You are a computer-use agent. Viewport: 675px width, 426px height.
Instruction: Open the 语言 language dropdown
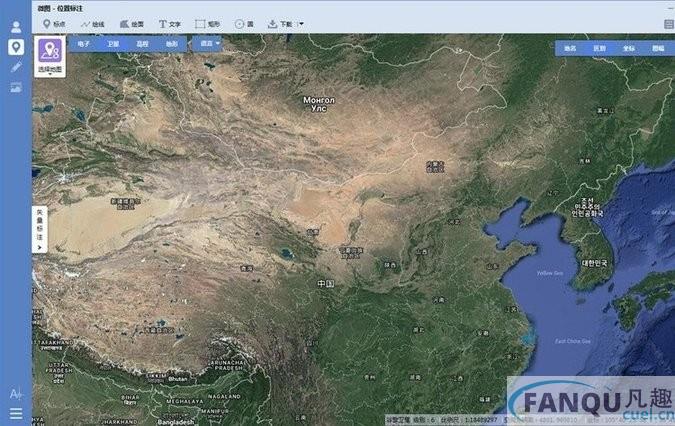click(207, 43)
